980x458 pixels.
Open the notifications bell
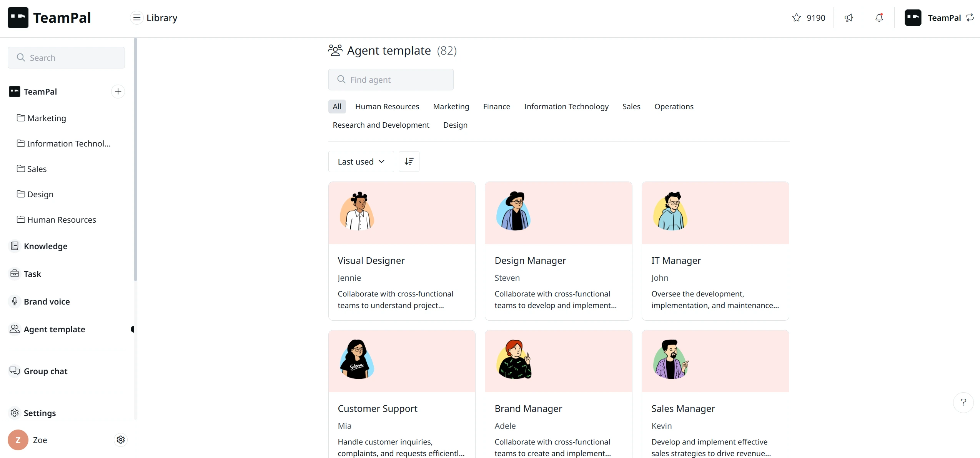(879, 18)
